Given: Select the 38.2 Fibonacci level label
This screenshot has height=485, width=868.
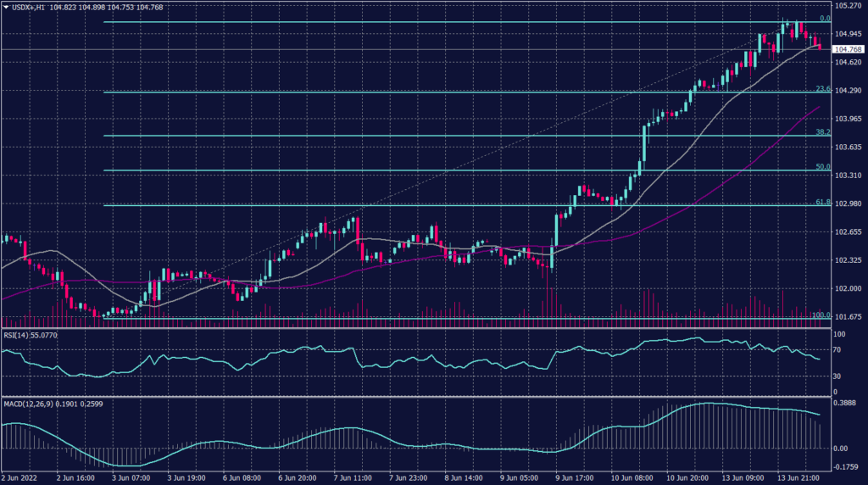Looking at the screenshot, I should click(x=821, y=132).
